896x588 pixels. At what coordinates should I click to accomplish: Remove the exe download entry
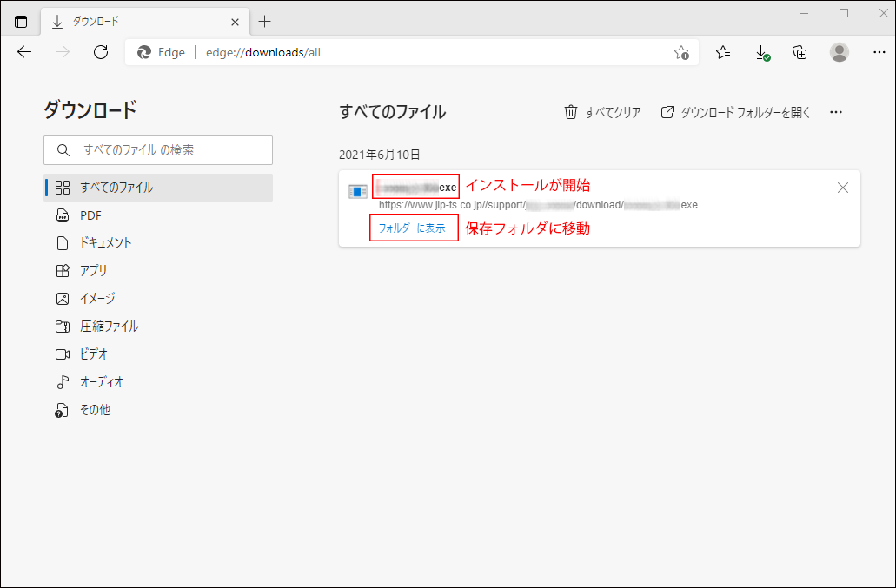pyautogui.click(x=842, y=188)
